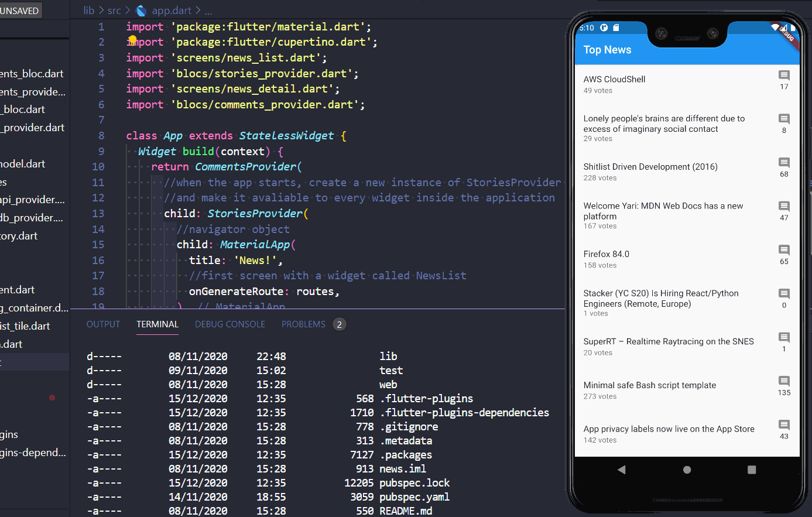Open comments icon for Welcome Yari story

[784, 206]
